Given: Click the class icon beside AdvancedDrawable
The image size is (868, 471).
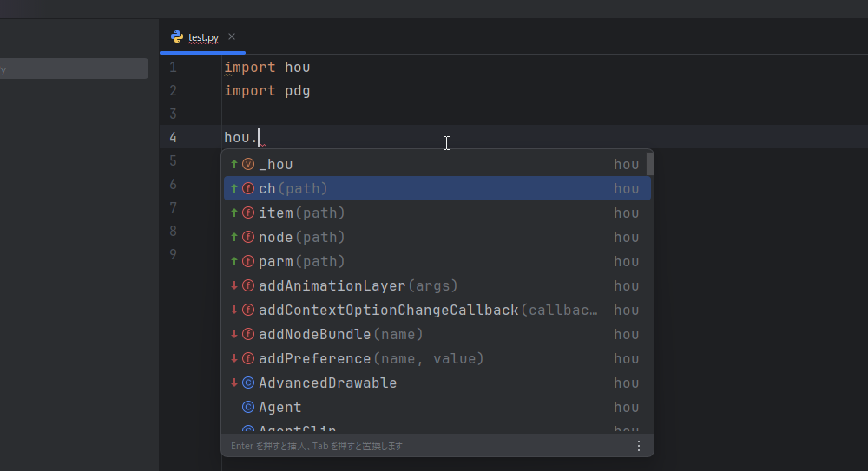Looking at the screenshot, I should tap(248, 383).
